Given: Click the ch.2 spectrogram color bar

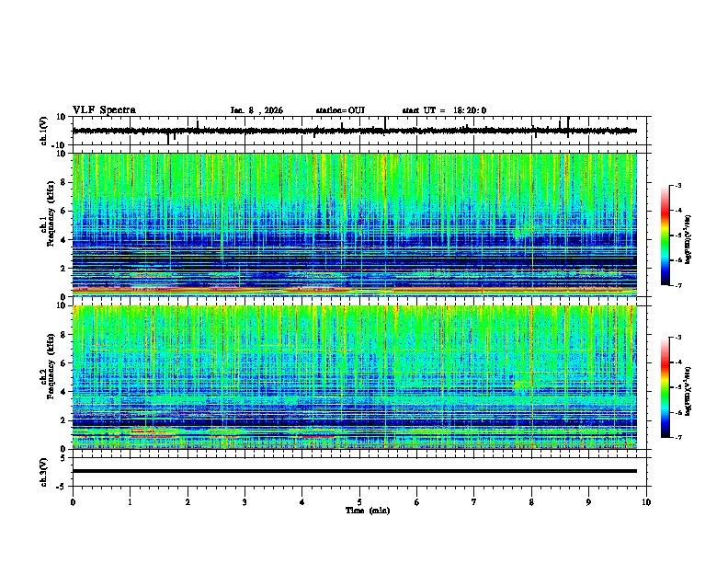Looking at the screenshot, I should (665, 387).
